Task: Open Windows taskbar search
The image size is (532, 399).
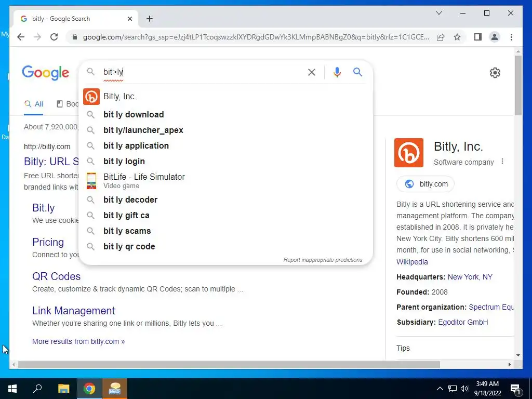Action: point(37,389)
